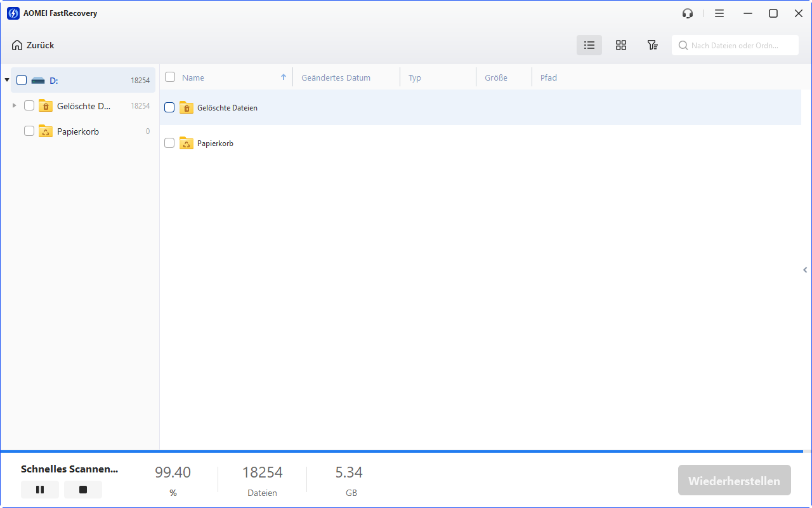The height and width of the screenshot is (508, 812).
Task: Switch to list view
Action: tap(589, 45)
